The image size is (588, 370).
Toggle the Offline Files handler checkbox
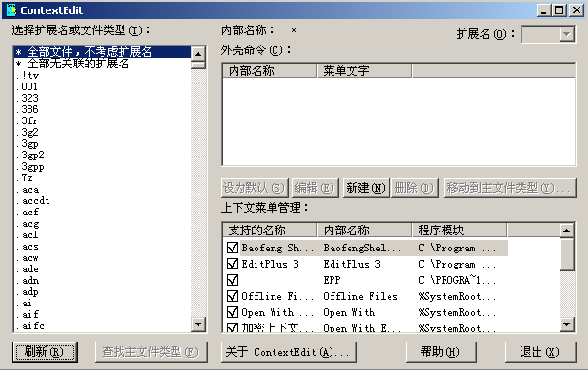(233, 296)
